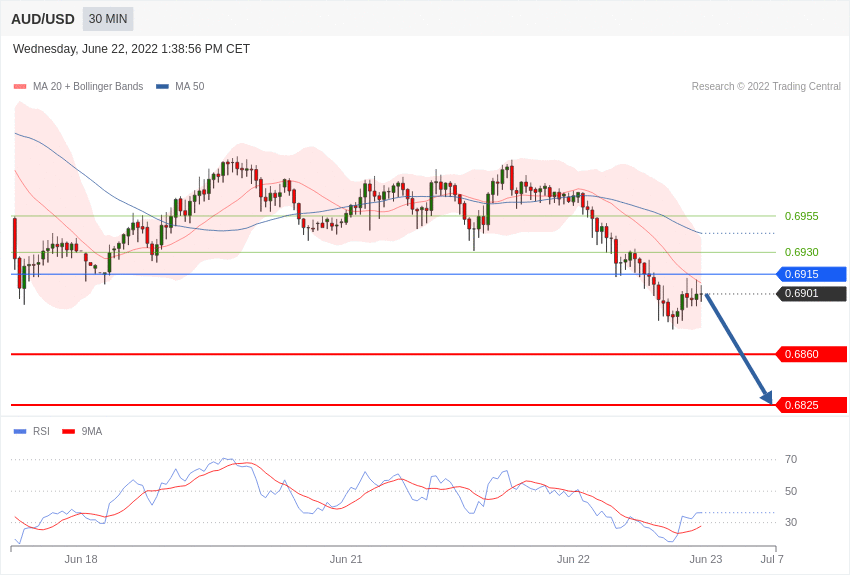
Task: Toggle the 9MA legend entry
Action: coord(92,432)
